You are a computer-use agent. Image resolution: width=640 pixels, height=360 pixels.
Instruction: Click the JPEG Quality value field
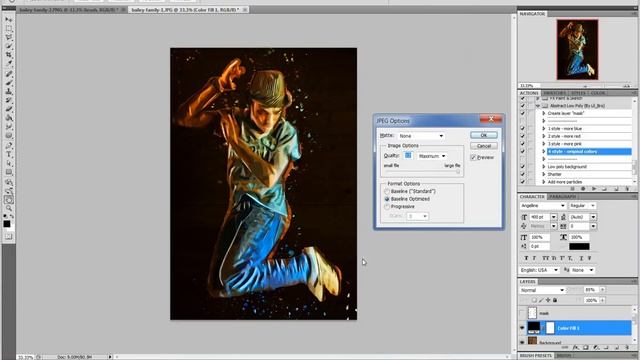click(408, 156)
